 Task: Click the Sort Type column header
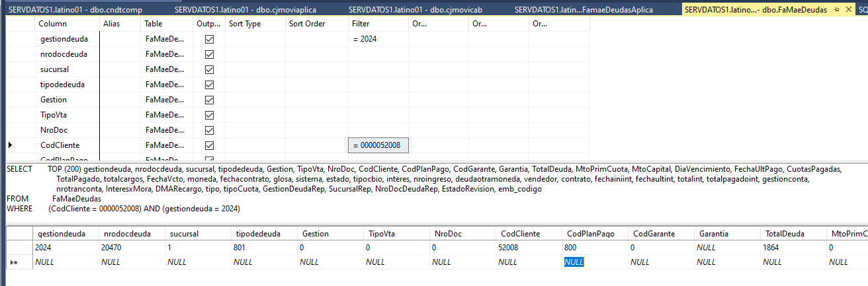coord(255,24)
